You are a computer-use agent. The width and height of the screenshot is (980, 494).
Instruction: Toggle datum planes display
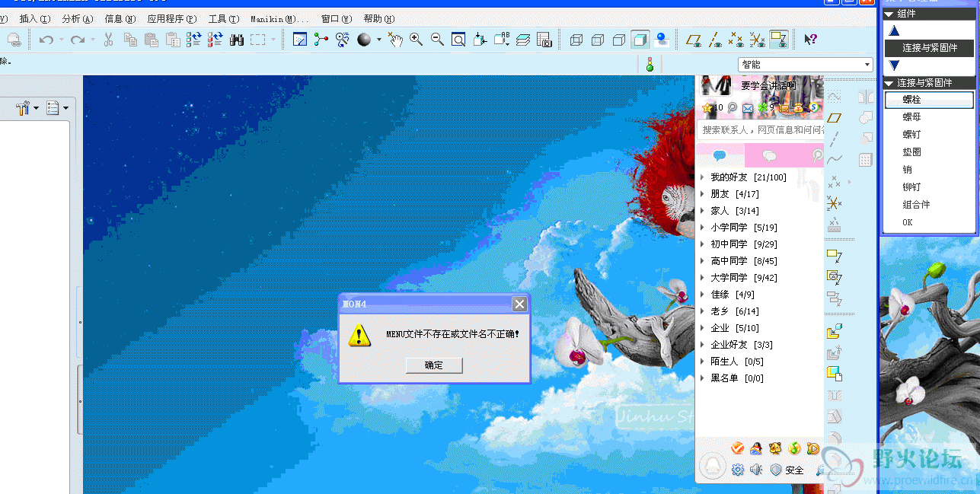[x=694, y=40]
